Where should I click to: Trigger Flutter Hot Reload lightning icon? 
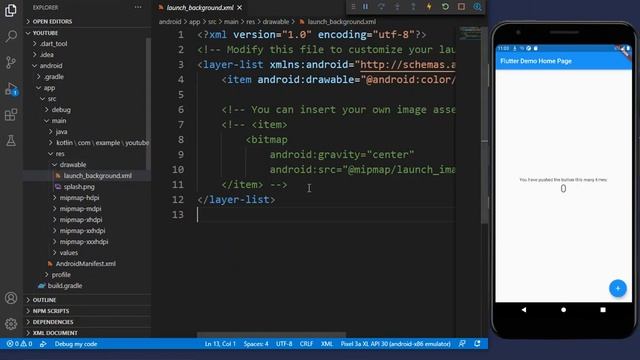429,7
